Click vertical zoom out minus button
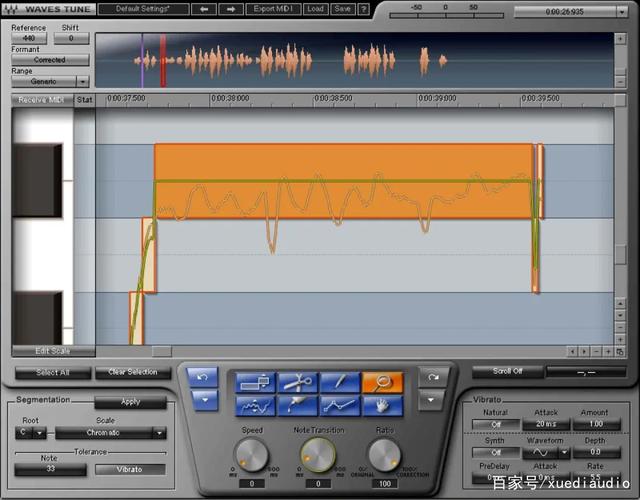Image resolution: width=640 pixels, height=500 pixels. [x=620, y=327]
